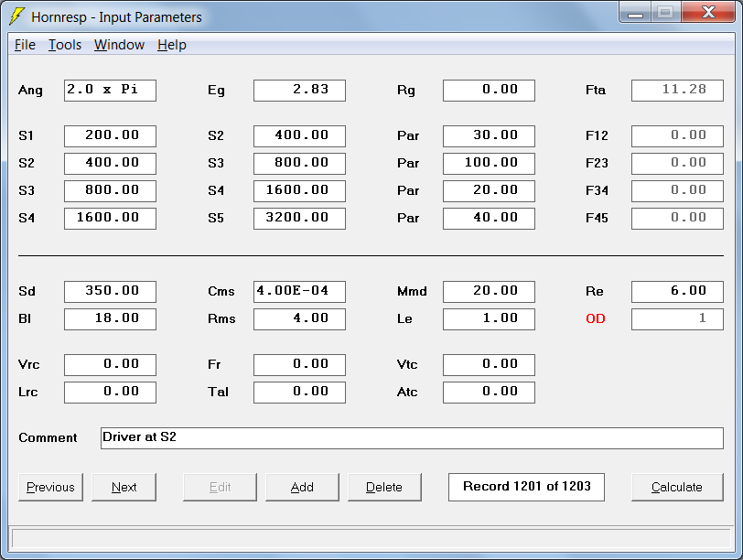
Task: Select the Tal input field
Action: [299, 393]
